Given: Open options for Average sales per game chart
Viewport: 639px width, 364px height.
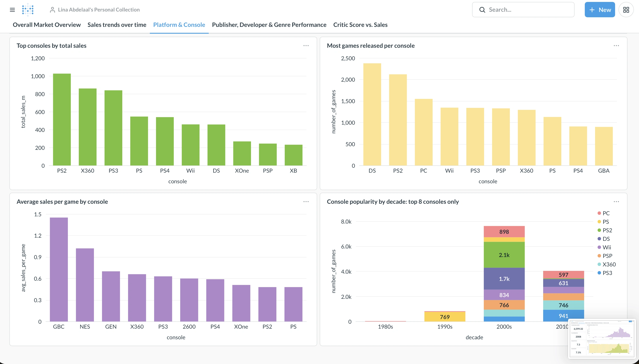Looking at the screenshot, I should coord(306,202).
